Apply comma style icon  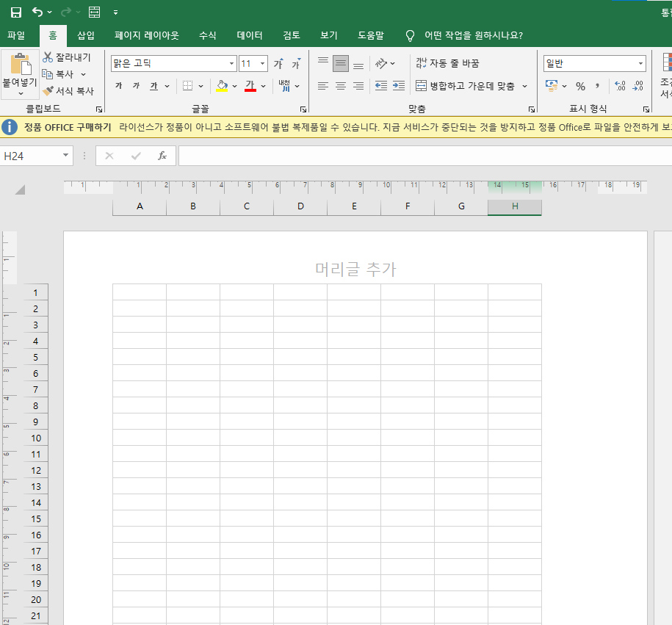coord(597,86)
